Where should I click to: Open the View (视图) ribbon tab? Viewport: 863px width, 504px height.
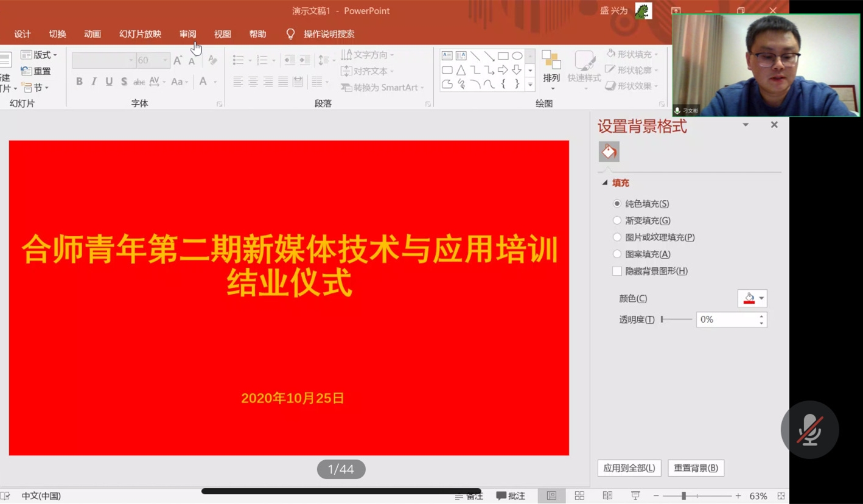223,34
